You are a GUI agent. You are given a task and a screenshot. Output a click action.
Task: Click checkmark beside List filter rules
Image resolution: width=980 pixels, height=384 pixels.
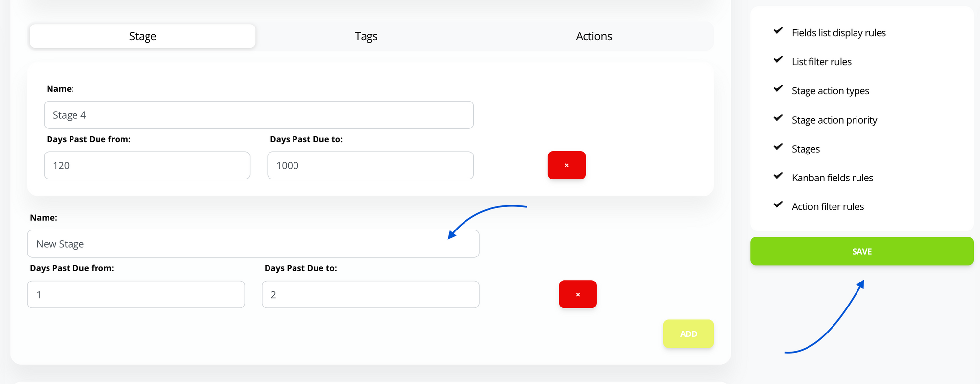click(x=778, y=60)
